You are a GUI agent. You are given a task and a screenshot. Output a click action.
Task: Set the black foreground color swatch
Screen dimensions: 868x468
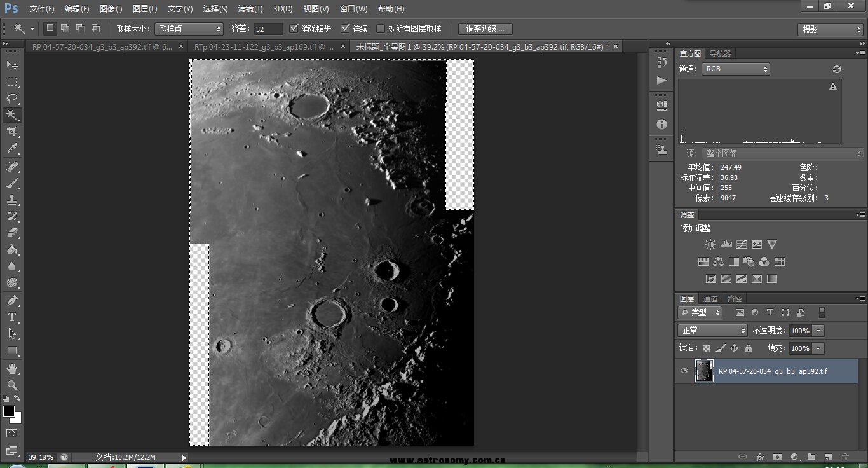(8, 411)
